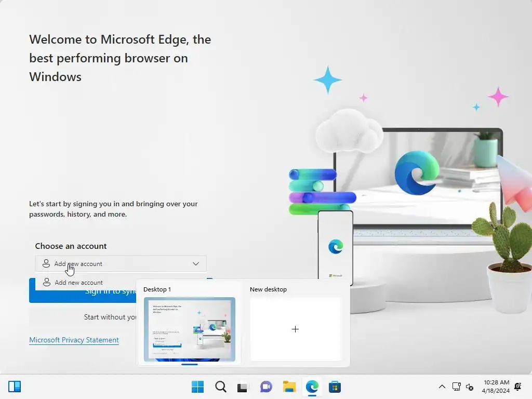Open the Windows Start menu
Viewport: 532px width, 399px height.
[197, 387]
